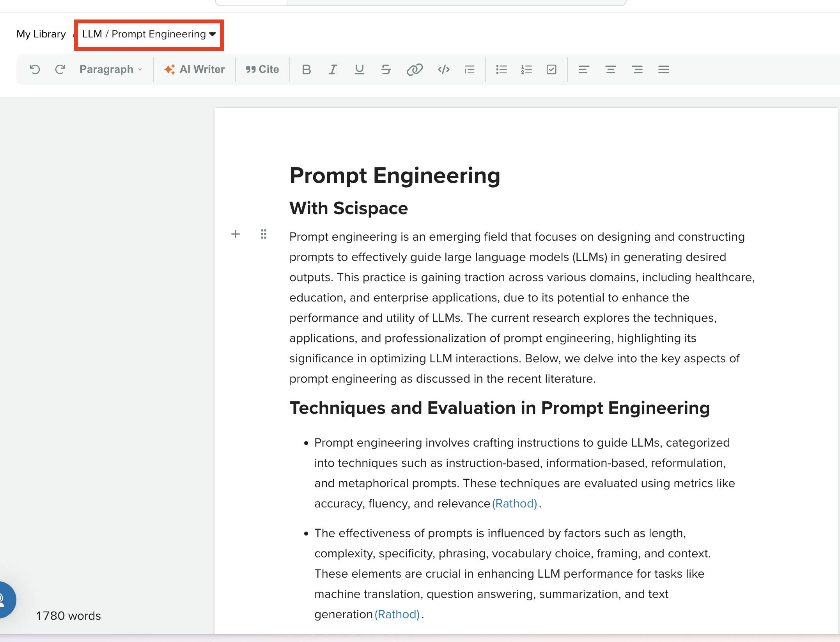Toggle bold formatting
840x642 pixels.
306,69
